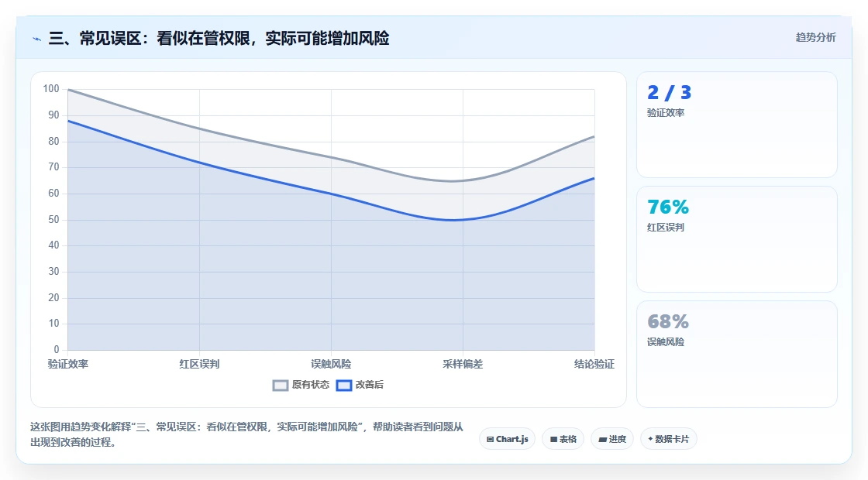
Task: Click the star icon in 数据卡片 chip
Action: pos(650,439)
